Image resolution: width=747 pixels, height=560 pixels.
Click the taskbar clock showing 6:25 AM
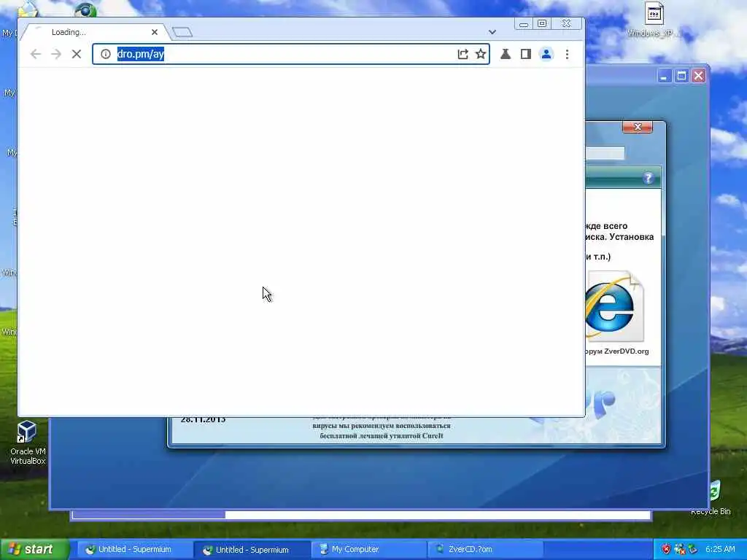720,549
